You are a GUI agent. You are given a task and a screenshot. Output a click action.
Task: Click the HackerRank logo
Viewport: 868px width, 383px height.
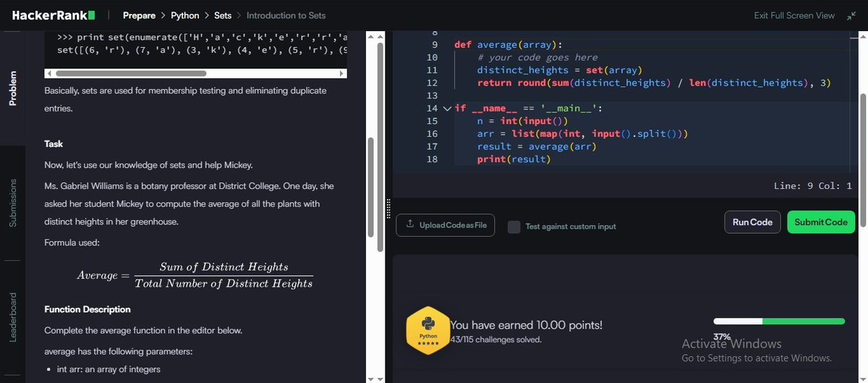tap(53, 14)
